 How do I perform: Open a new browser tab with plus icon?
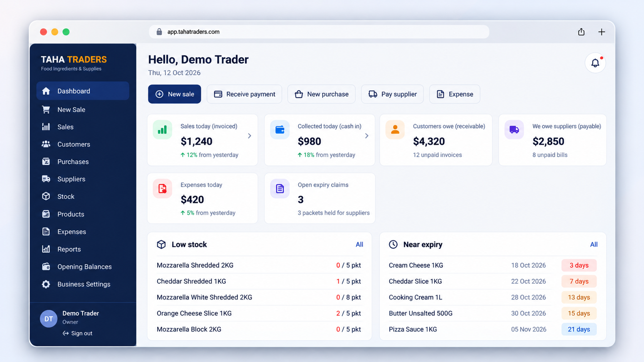click(602, 32)
